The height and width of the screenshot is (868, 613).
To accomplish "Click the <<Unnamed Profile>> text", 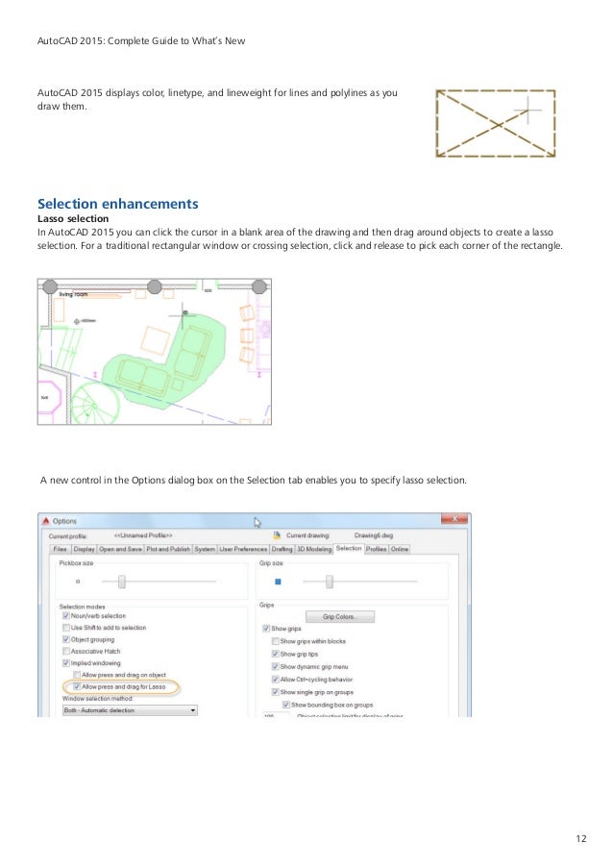I will 143,535.
